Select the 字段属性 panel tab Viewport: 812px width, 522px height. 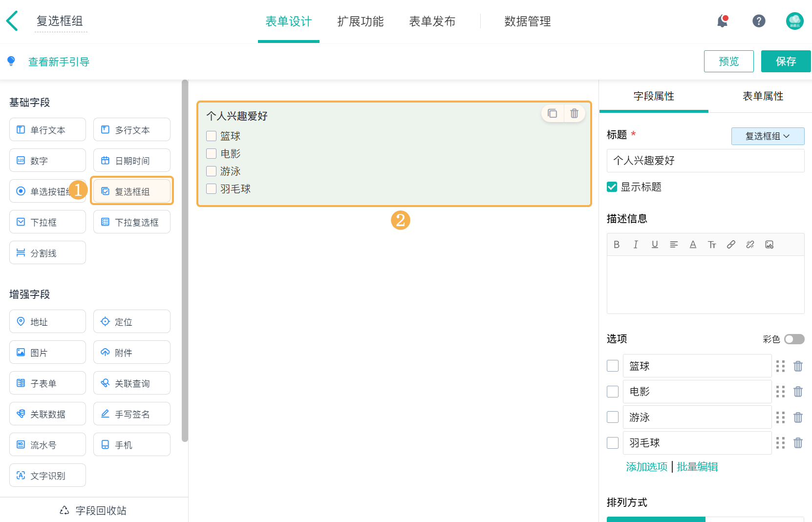click(654, 96)
